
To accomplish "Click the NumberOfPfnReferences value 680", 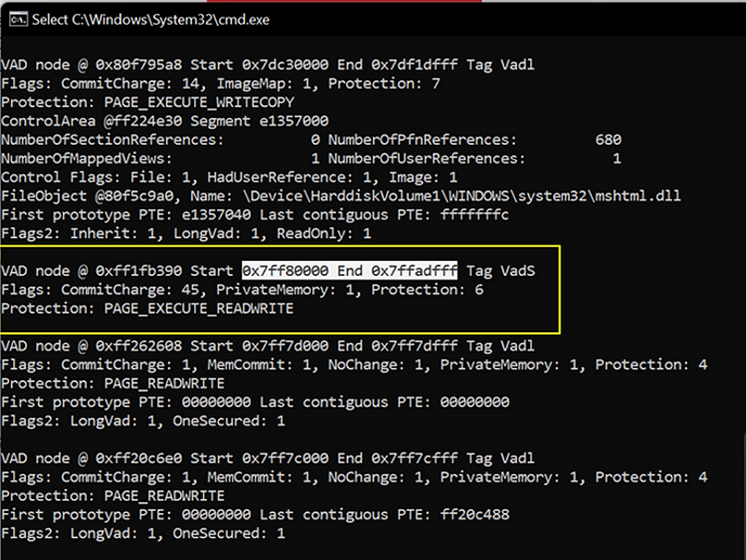I will click(608, 139).
